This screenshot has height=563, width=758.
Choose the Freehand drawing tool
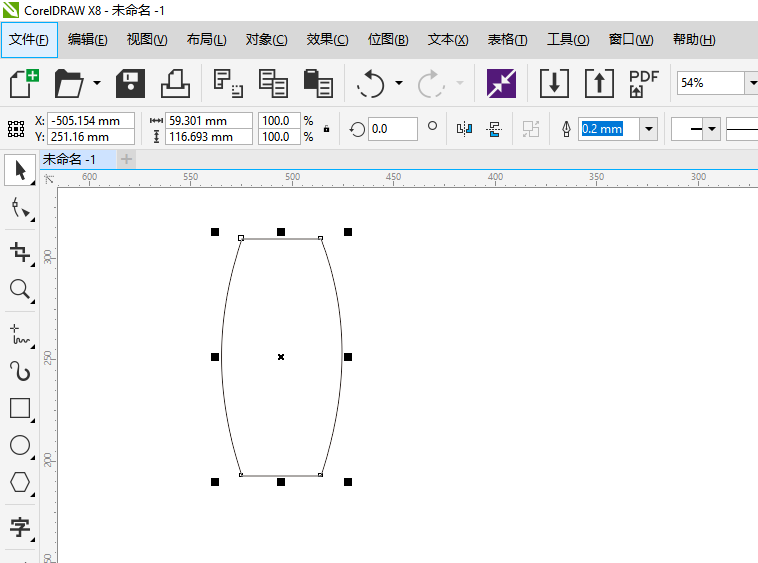click(19, 333)
